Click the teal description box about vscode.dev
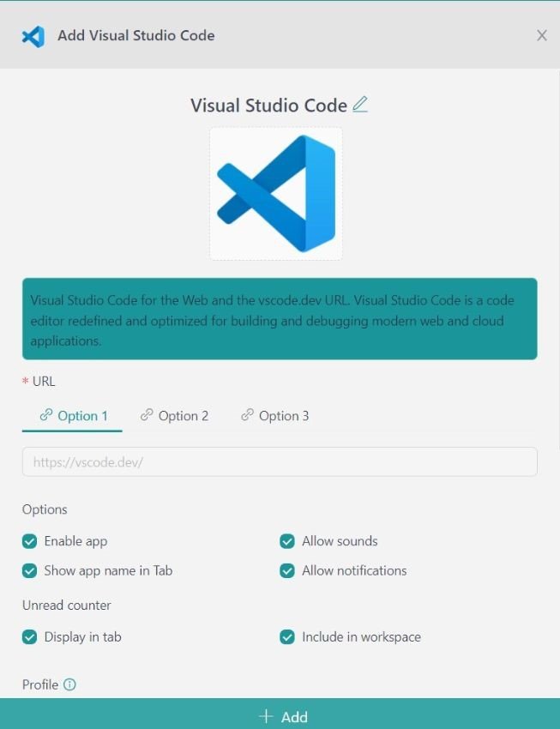Viewport: 560px width, 729px height. 280,319
